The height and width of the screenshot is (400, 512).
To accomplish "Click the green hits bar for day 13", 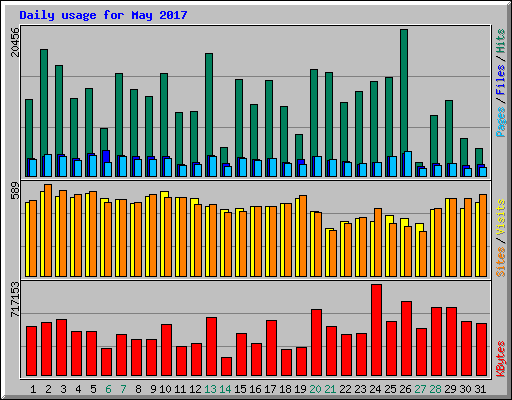I will (x=209, y=103).
